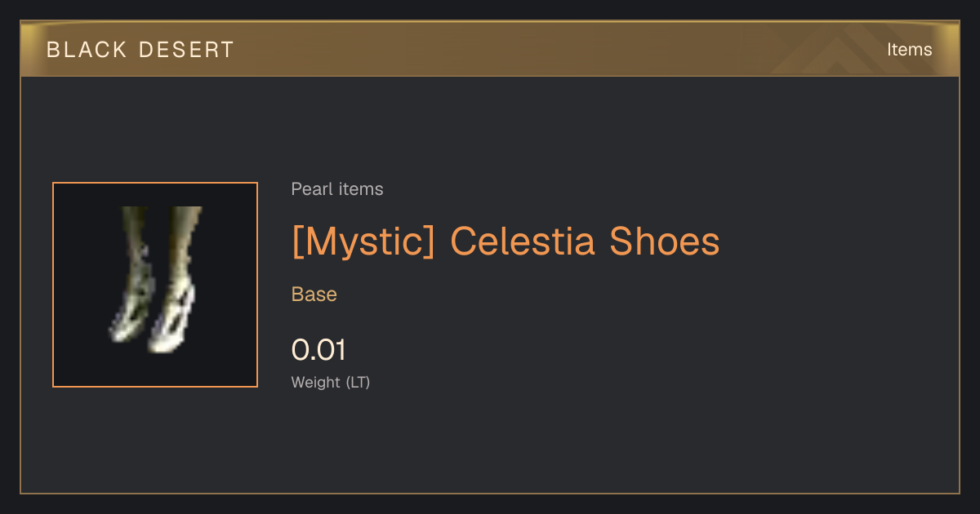Viewport: 980px width, 514px height.
Task: Click the word DESERT in the header
Action: pos(185,50)
